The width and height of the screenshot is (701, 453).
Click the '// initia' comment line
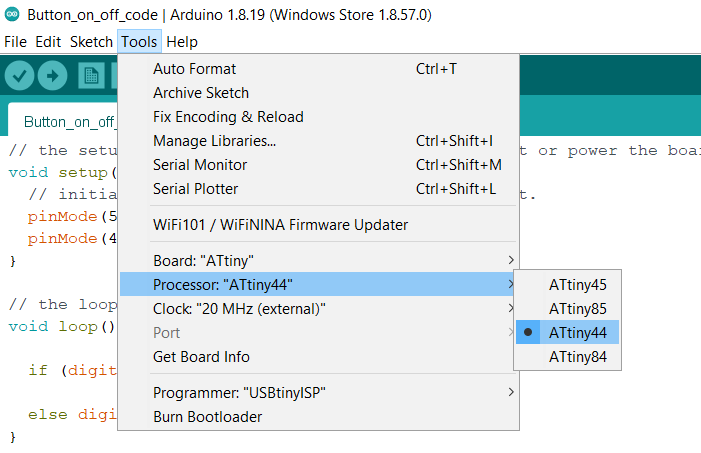72,194
